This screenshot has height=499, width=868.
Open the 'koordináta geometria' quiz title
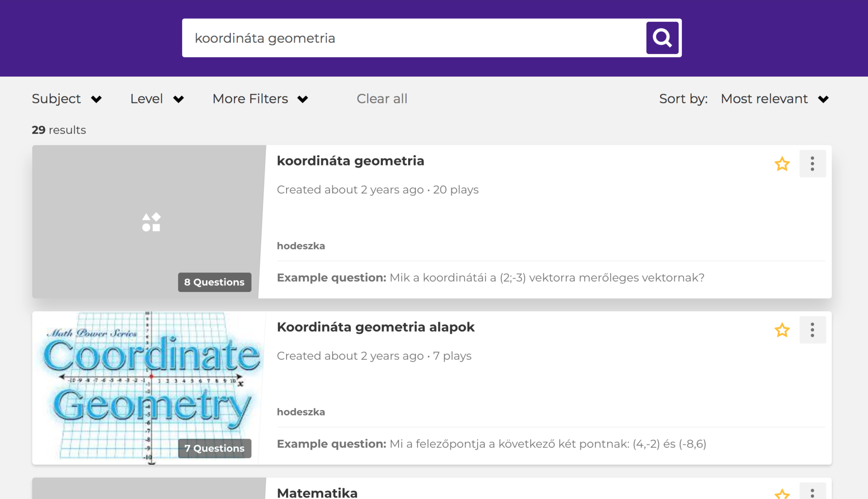(350, 161)
